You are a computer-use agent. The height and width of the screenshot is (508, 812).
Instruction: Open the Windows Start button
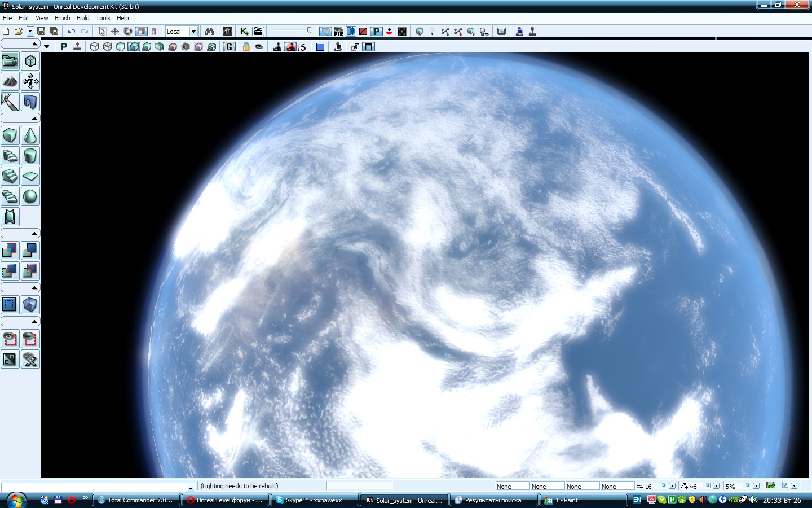[16, 500]
